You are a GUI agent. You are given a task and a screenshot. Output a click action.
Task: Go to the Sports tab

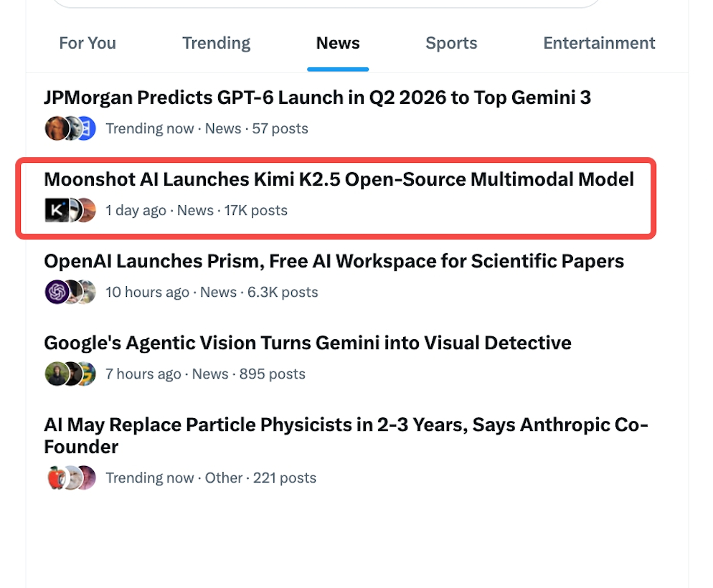(451, 43)
